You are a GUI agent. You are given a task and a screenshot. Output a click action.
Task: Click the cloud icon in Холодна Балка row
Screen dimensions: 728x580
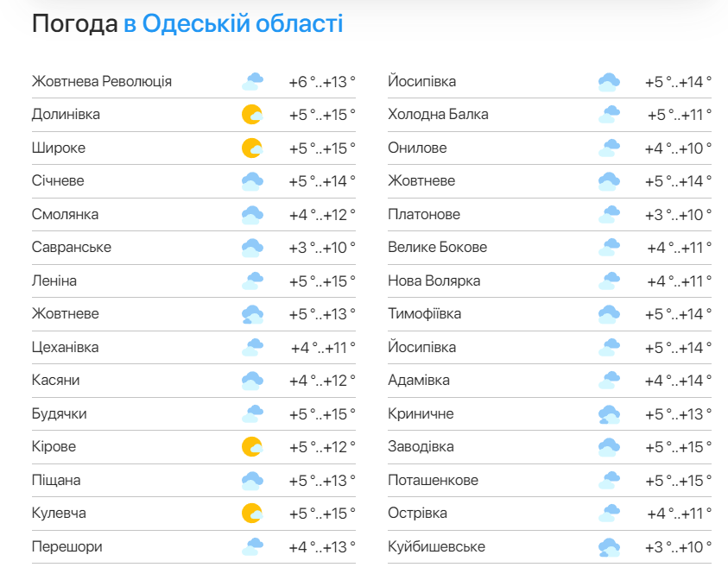(609, 115)
